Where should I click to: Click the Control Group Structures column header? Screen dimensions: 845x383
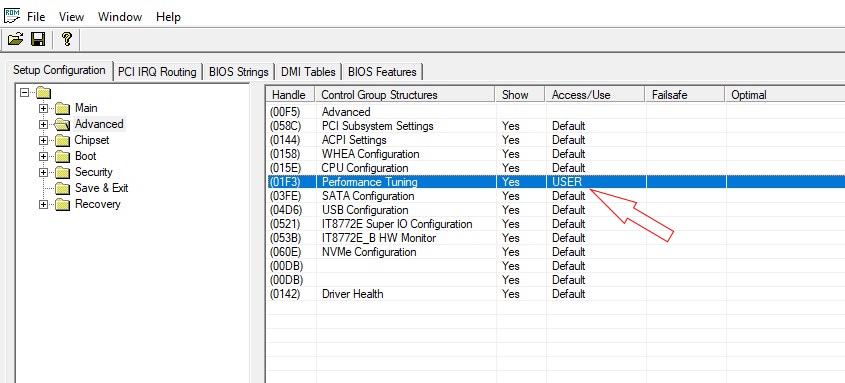405,95
